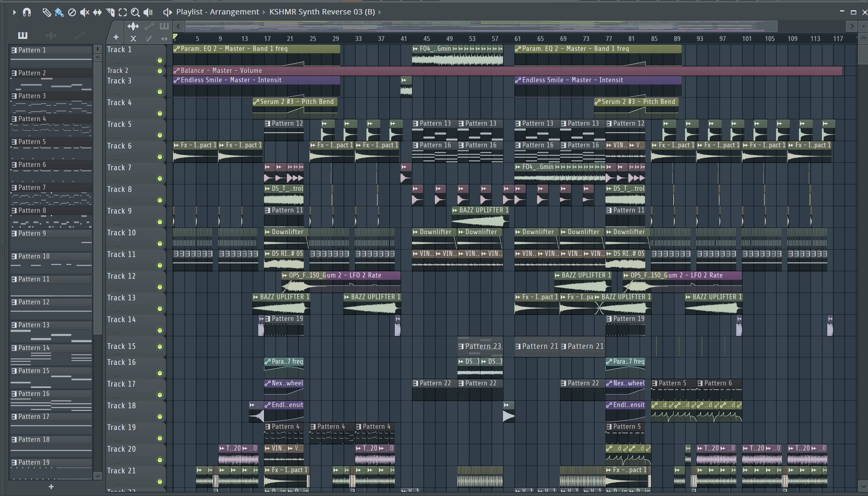Open Pattern 10 menu icon in picker
The width and height of the screenshot is (868, 496).
[14, 256]
